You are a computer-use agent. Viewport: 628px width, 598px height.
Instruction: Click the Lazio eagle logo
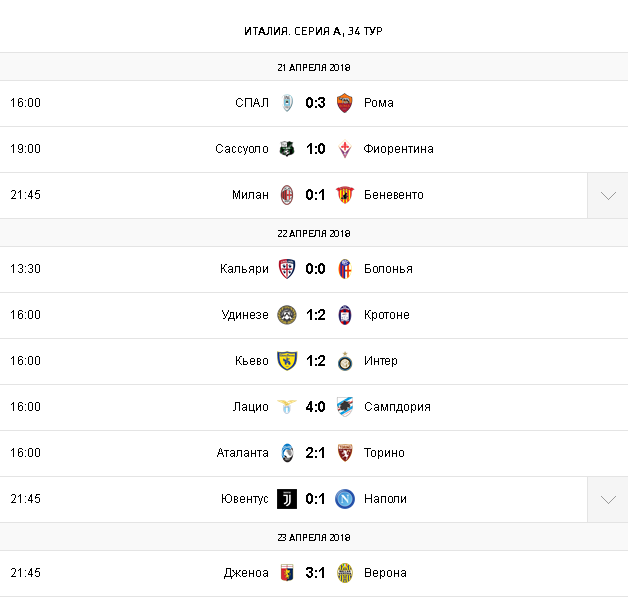287,407
